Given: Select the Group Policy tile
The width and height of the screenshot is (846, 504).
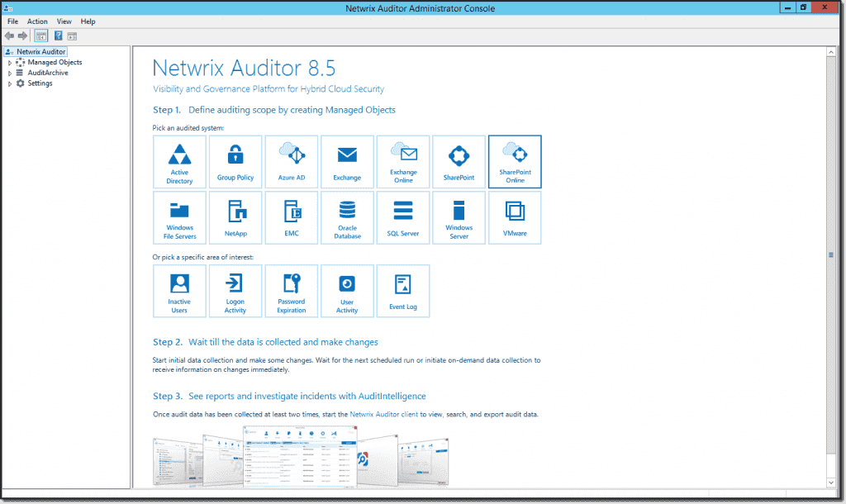Looking at the screenshot, I should tap(235, 162).
